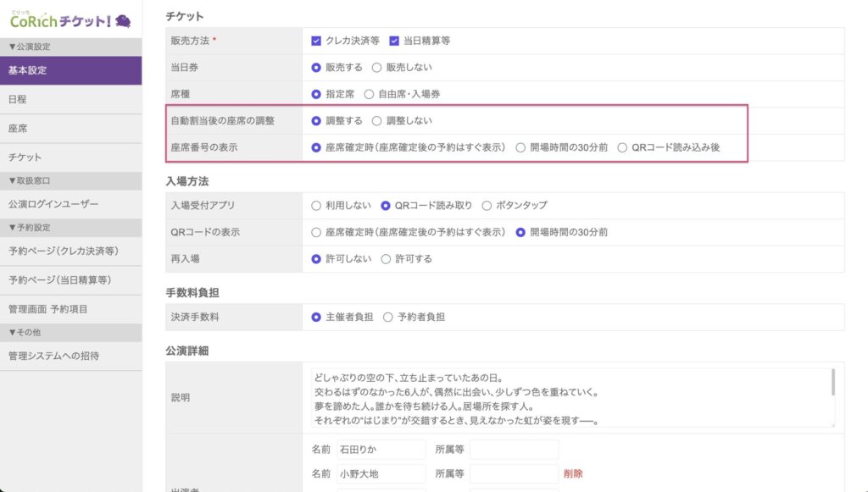Choose QRコード読み込み後 for seat number display
This screenshot has width=868, height=492.
(x=622, y=147)
